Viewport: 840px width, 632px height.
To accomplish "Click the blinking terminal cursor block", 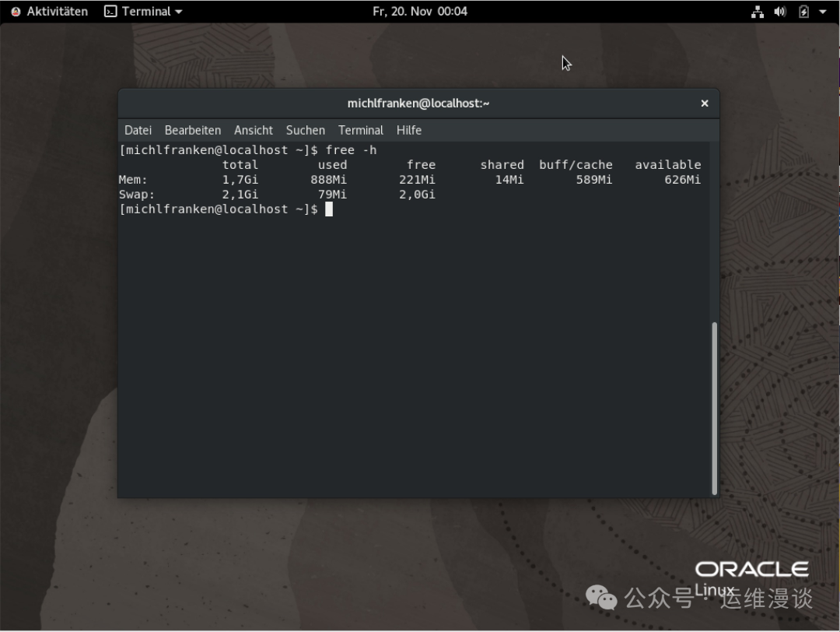I will (x=328, y=209).
